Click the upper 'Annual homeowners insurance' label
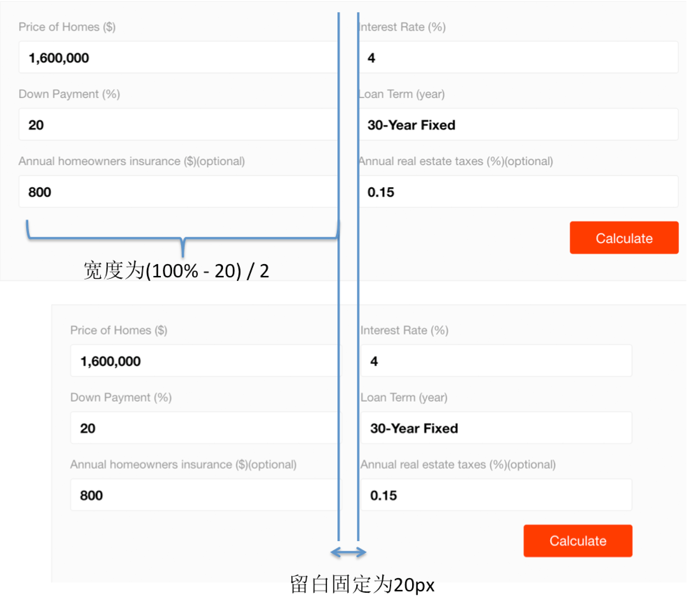 (x=132, y=161)
